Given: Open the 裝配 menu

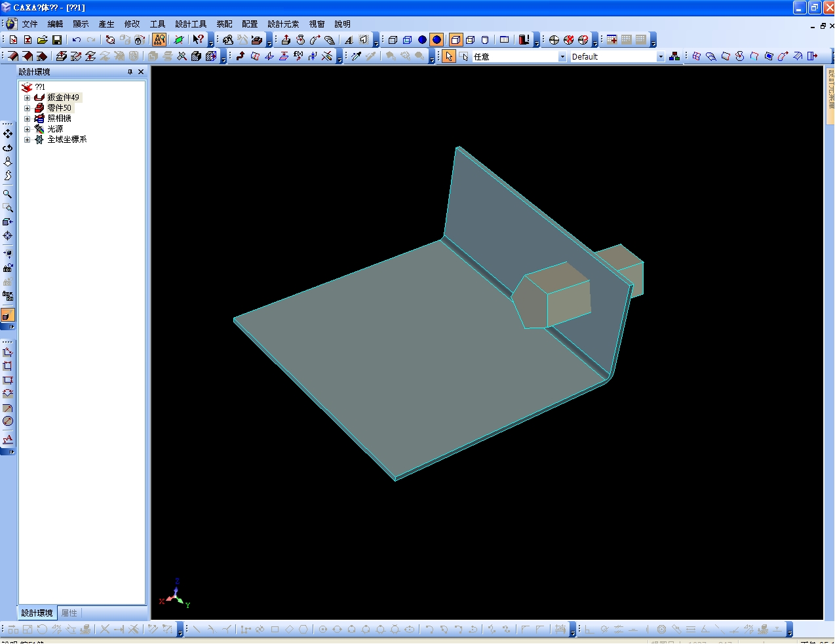Looking at the screenshot, I should 224,24.
